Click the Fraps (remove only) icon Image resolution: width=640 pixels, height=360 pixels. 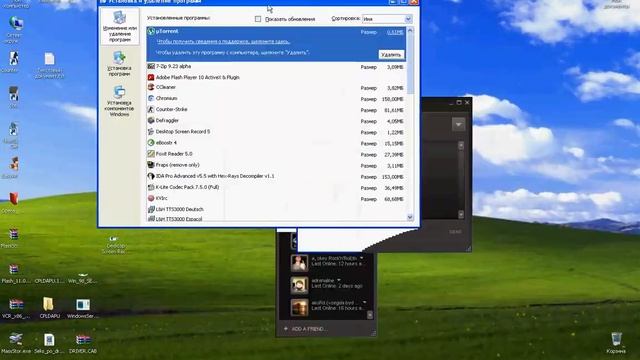click(x=151, y=165)
